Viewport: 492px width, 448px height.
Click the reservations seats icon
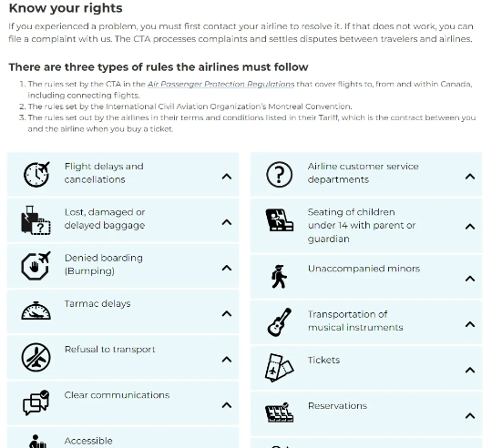click(x=279, y=412)
